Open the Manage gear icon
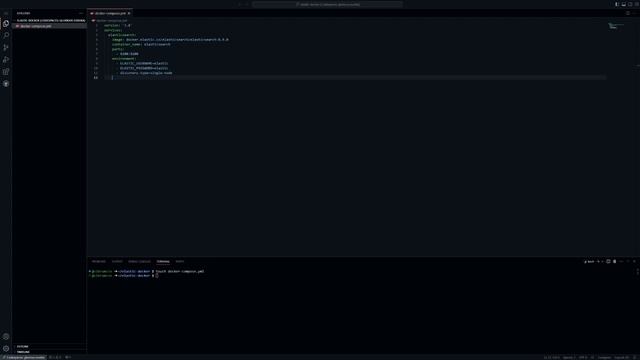 pos(6,349)
